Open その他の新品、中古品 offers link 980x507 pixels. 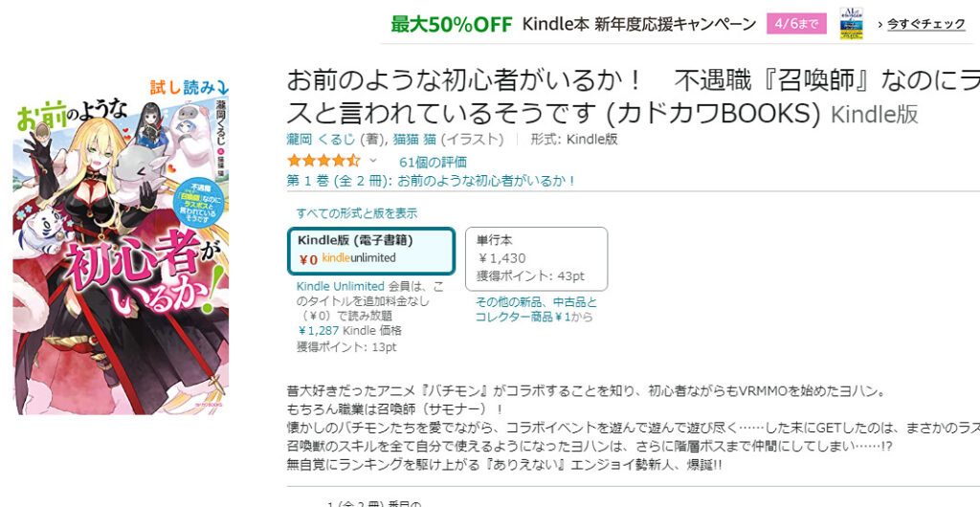[536, 309]
